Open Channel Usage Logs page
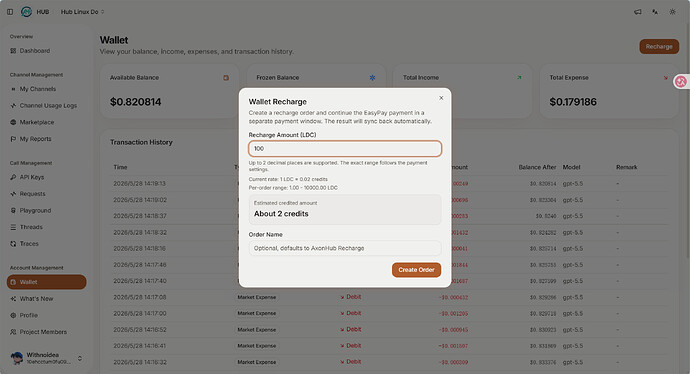 tap(47, 106)
